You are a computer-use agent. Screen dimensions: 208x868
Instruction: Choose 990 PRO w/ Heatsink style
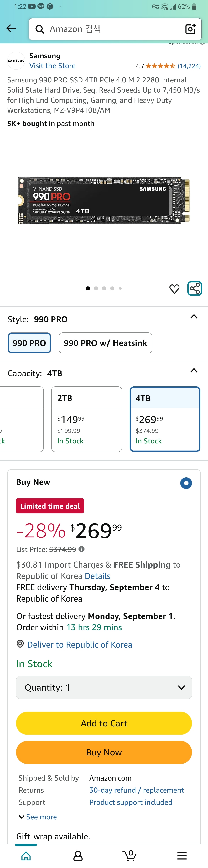tap(105, 343)
